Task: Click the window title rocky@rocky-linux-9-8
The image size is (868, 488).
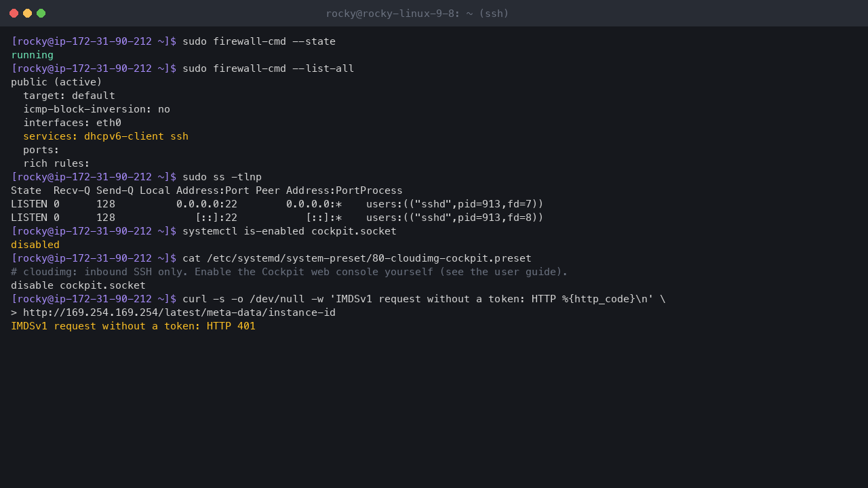Action: point(417,14)
